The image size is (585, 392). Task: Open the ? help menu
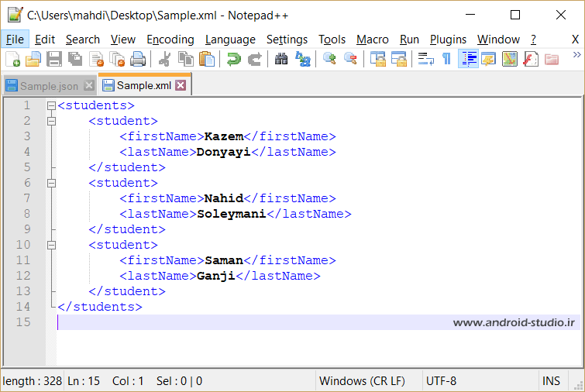(534, 40)
